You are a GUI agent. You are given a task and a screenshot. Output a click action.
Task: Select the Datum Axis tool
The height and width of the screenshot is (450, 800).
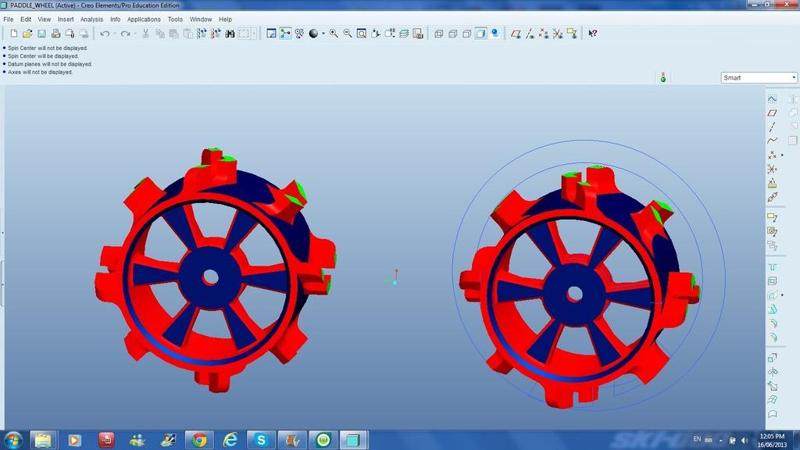pos(772,127)
